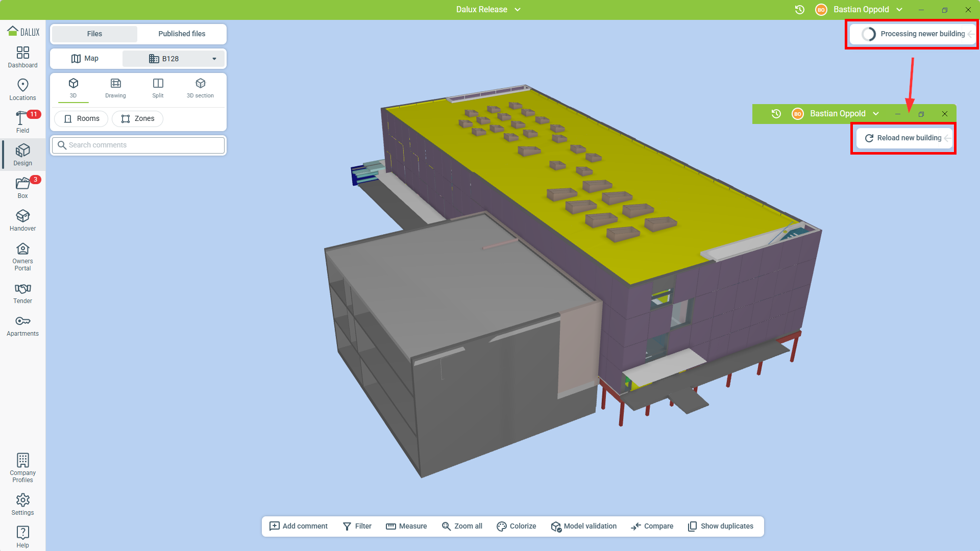Click the Dalux logo
Screen dimensions: 980x551
tap(23, 31)
